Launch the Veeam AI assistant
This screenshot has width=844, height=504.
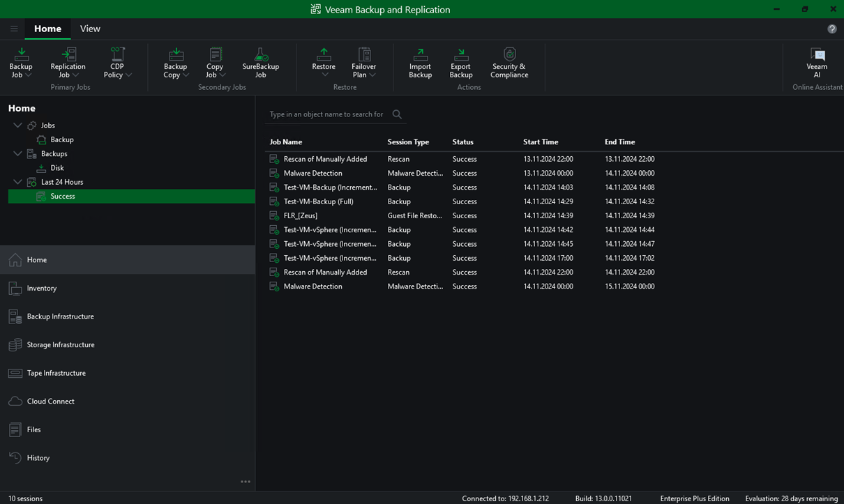[x=817, y=63]
